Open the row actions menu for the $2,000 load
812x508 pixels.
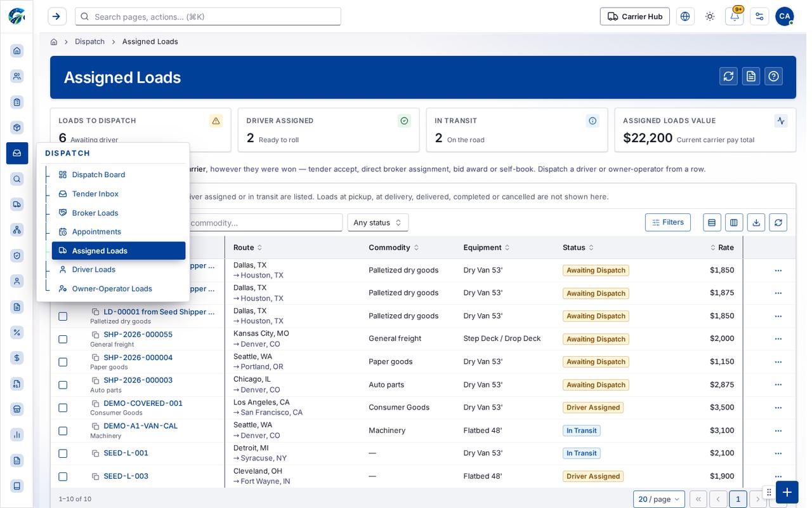click(x=778, y=339)
